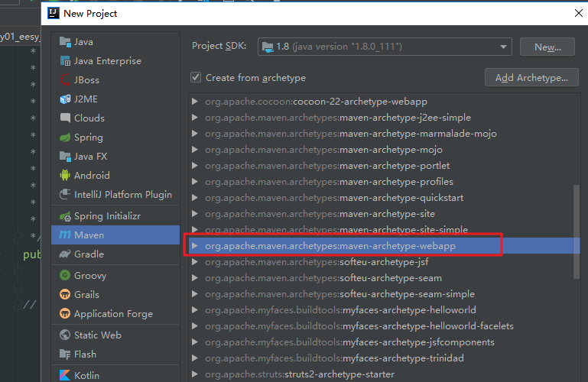Select the Maven 'm' icon
The image size is (588, 382).
point(65,235)
